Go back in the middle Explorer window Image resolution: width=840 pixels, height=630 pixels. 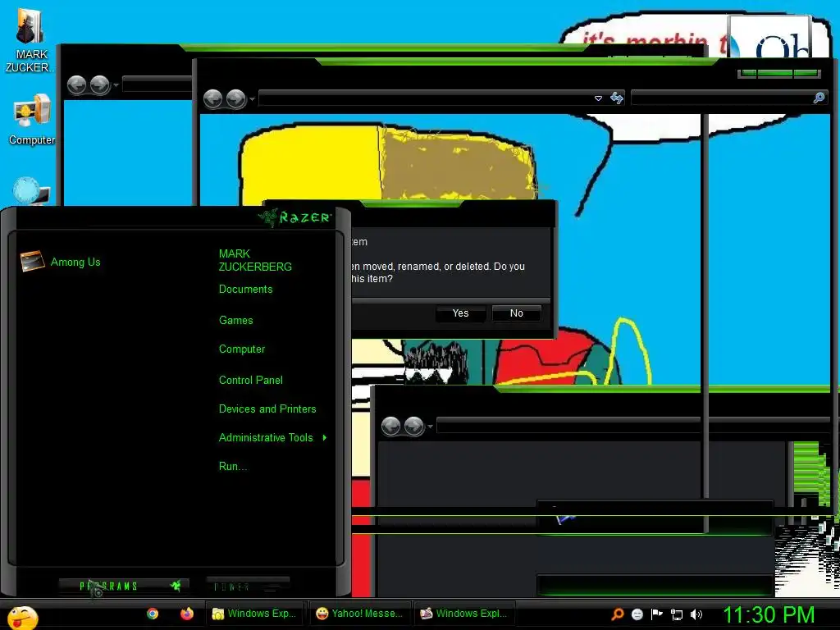[213, 98]
